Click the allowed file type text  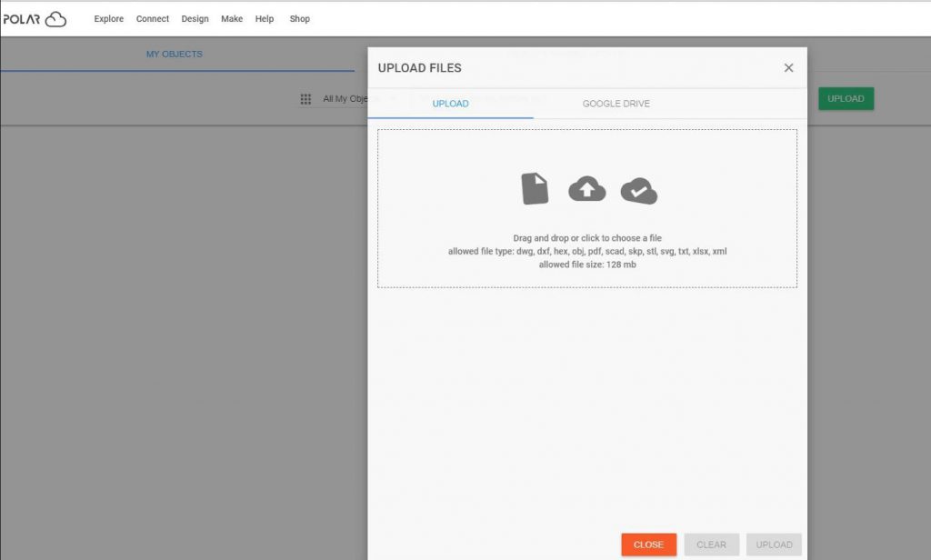[x=587, y=251]
